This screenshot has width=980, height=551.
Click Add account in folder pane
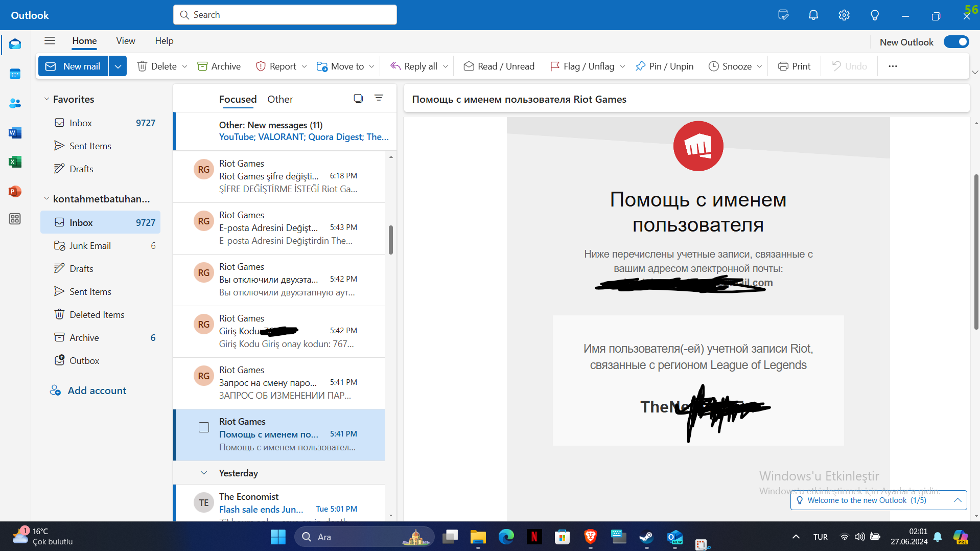coord(88,391)
